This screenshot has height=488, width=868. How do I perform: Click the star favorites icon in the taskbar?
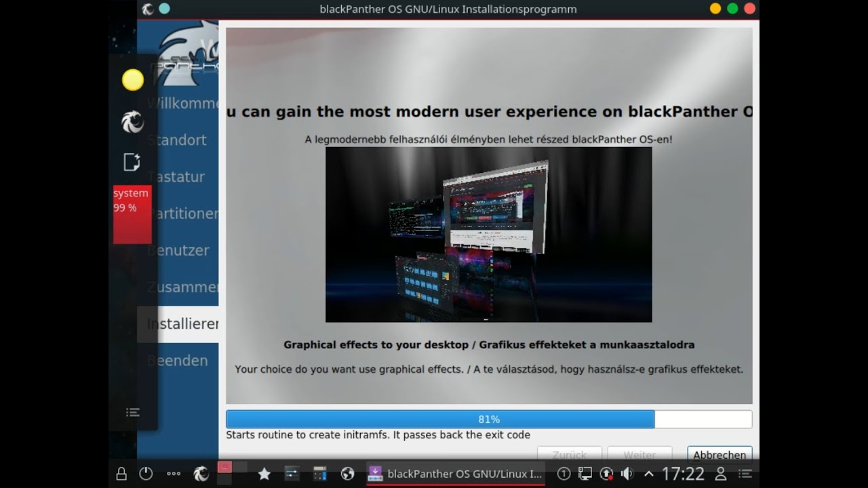264,474
